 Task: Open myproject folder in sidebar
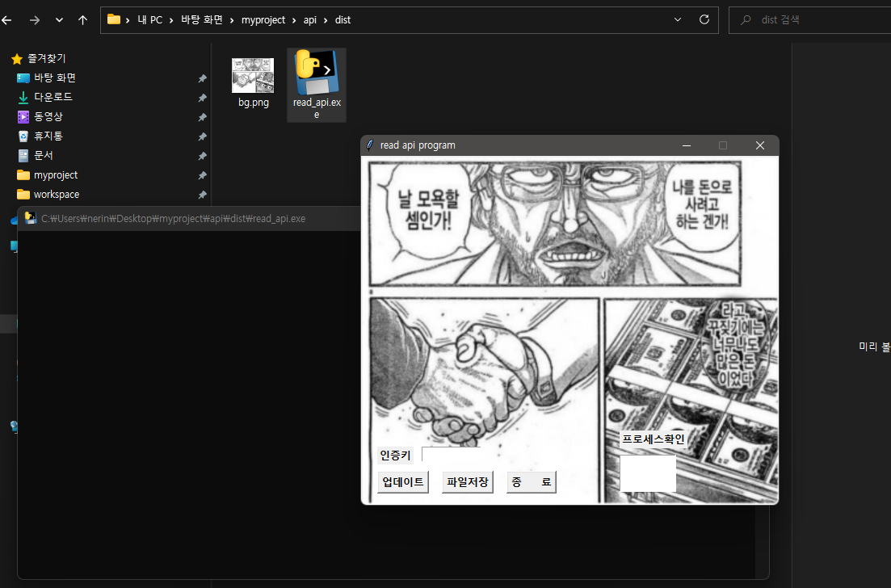point(56,175)
